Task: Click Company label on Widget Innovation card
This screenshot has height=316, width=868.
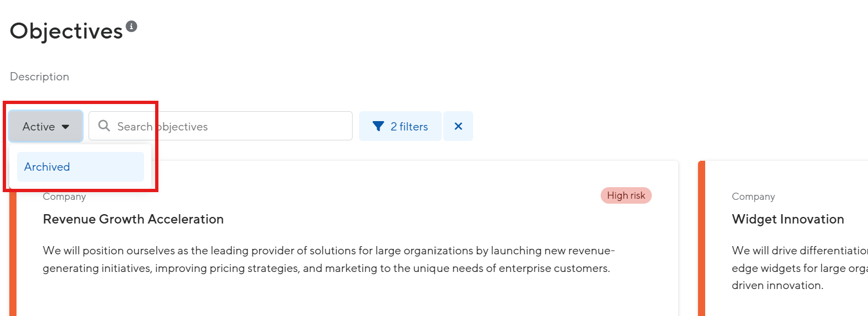Action: coord(753,197)
